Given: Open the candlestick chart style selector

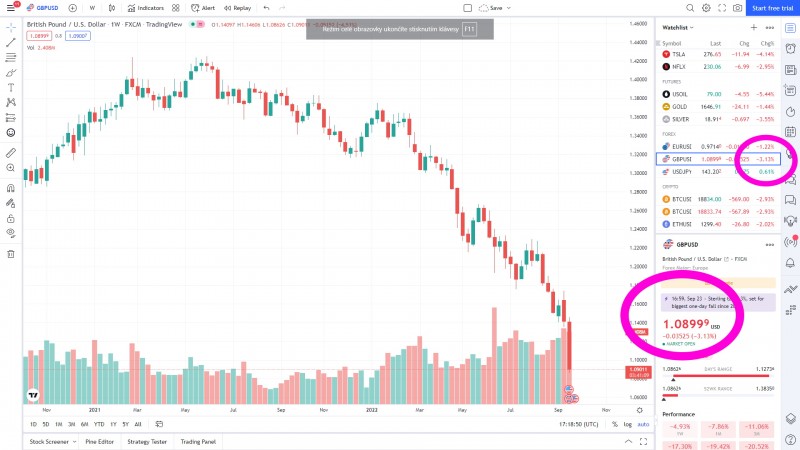Looking at the screenshot, I should (114, 8).
